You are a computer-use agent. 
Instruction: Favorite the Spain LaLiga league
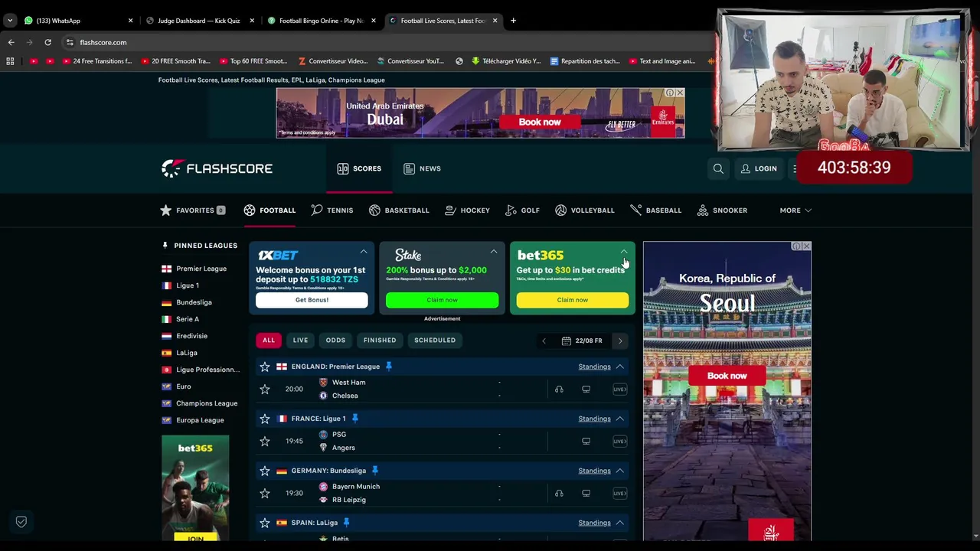(265, 523)
